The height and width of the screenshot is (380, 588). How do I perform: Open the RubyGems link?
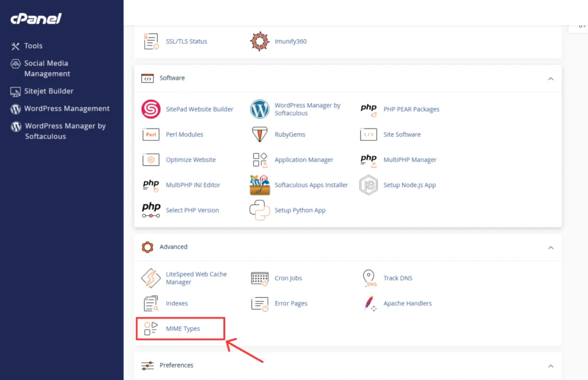click(290, 134)
